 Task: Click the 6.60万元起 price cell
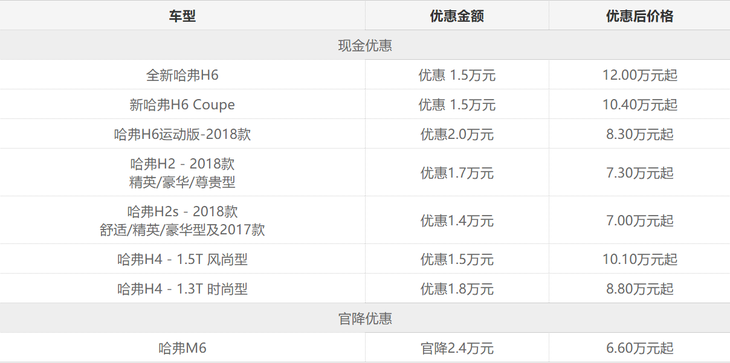pos(640,348)
